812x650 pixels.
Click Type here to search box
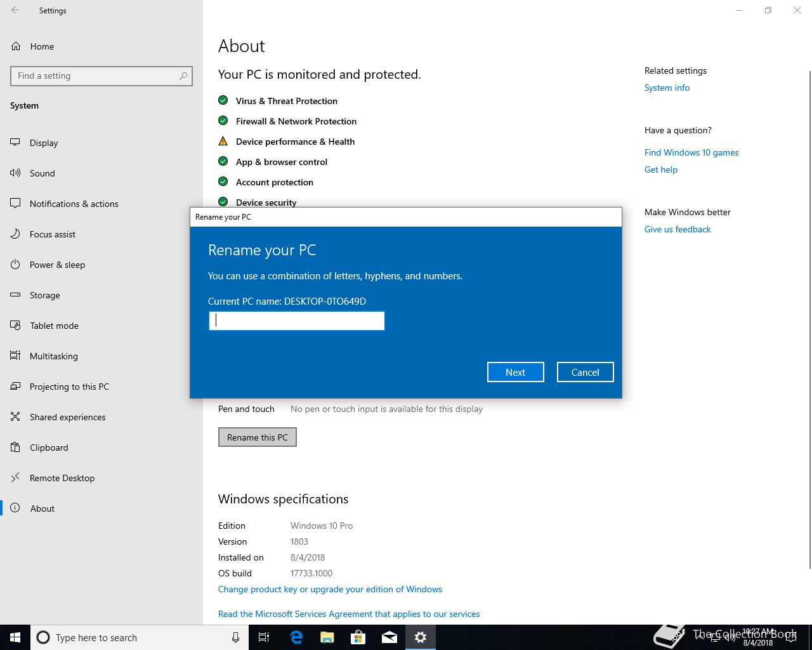(x=139, y=637)
